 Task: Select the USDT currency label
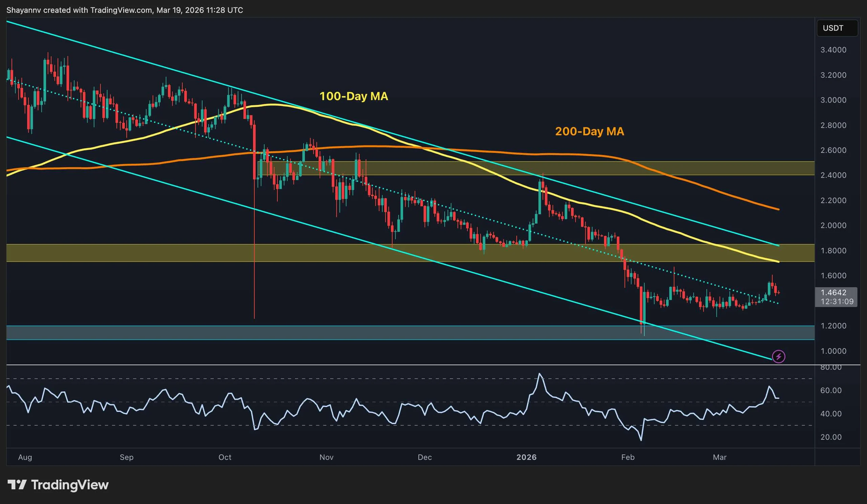(837, 28)
